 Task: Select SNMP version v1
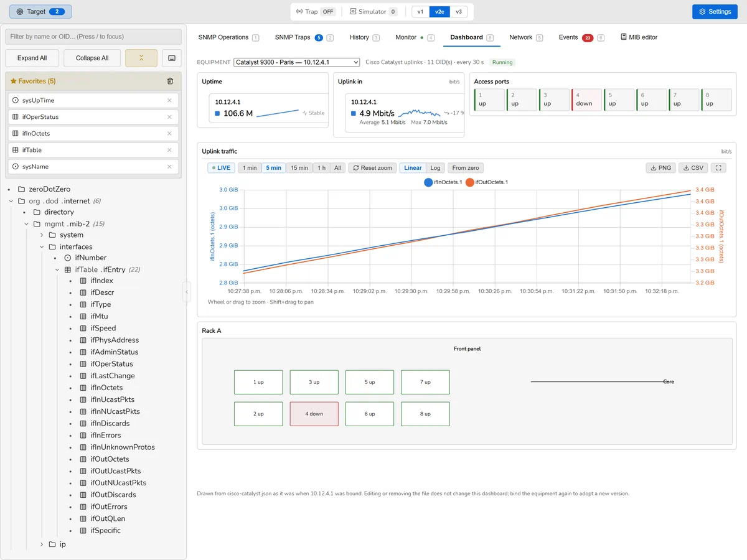coord(420,12)
